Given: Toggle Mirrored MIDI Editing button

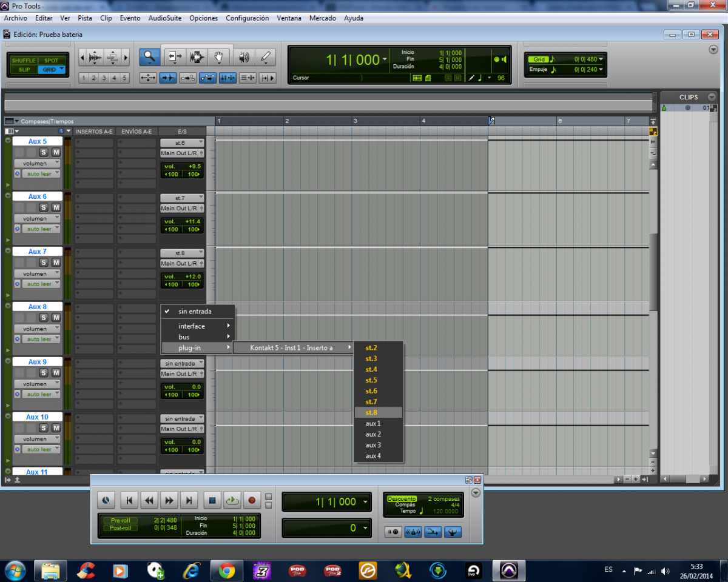Looking at the screenshot, I should click(x=187, y=78).
